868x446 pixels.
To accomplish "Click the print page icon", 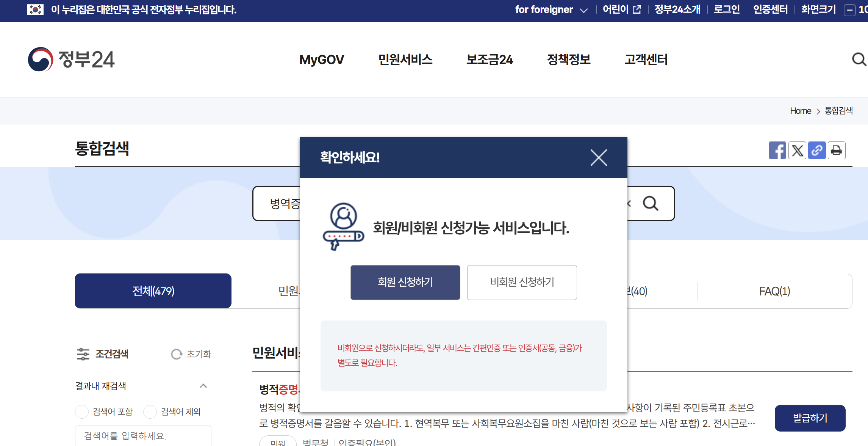I will click(x=837, y=151).
